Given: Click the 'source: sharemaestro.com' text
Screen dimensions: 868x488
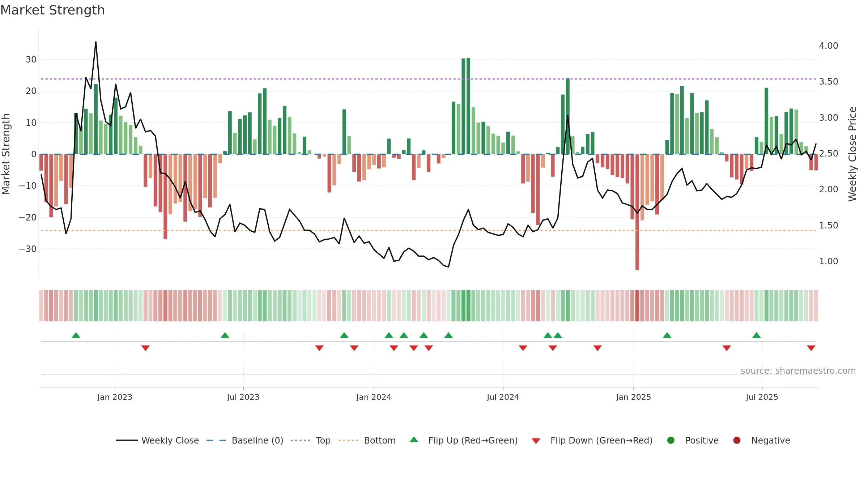Looking at the screenshot, I should click(x=798, y=371).
